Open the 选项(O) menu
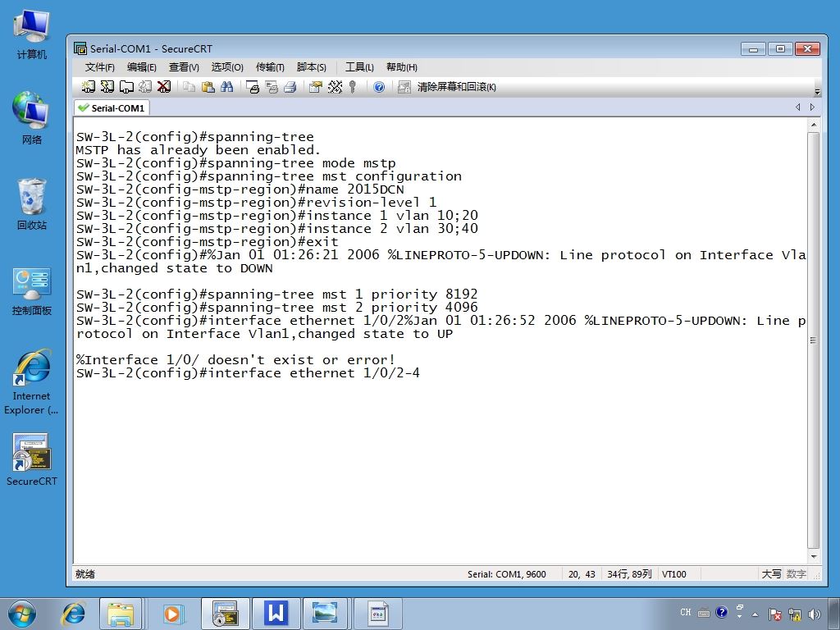 click(x=227, y=67)
